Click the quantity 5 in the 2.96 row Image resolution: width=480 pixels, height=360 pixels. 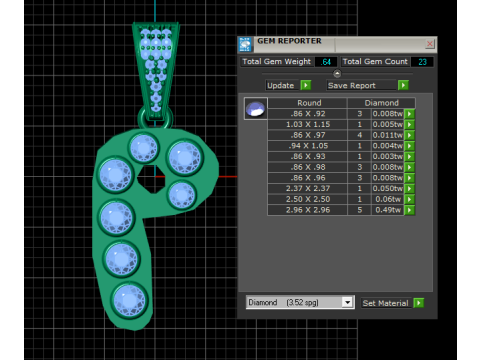(x=360, y=210)
